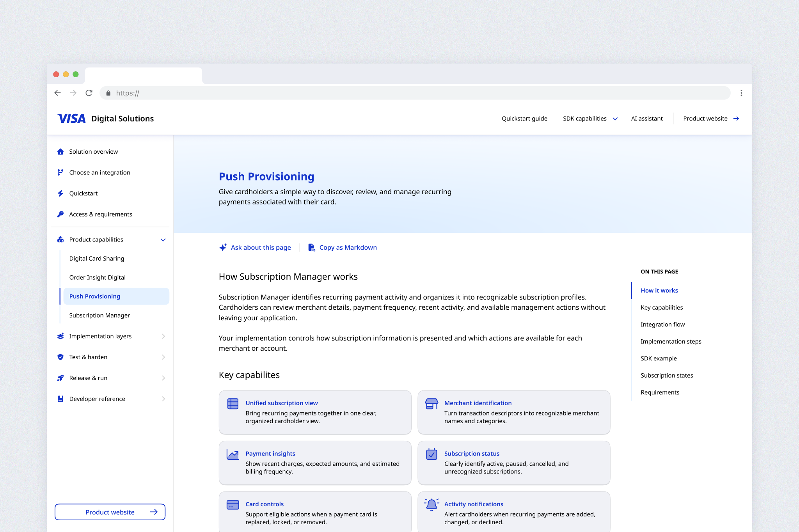Expand the Developer reference chevron
The height and width of the screenshot is (532, 799).
click(x=163, y=399)
